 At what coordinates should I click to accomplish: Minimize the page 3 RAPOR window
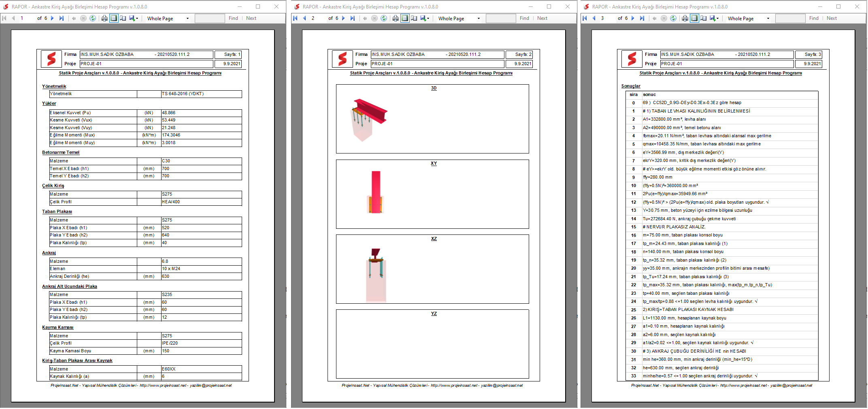820,6
